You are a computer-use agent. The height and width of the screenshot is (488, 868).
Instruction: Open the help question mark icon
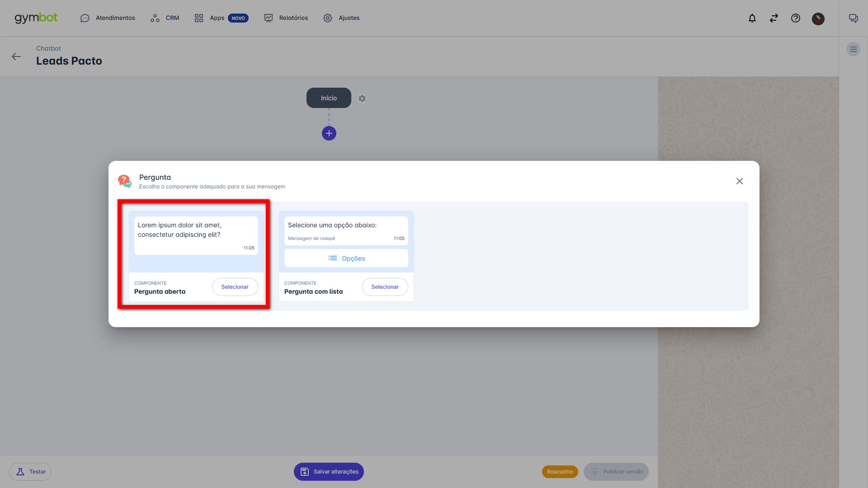(x=796, y=18)
